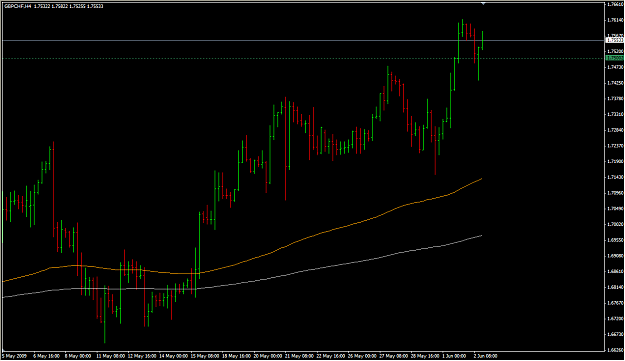Click the green price label on scale
This screenshot has width=625, height=361.
615,58
